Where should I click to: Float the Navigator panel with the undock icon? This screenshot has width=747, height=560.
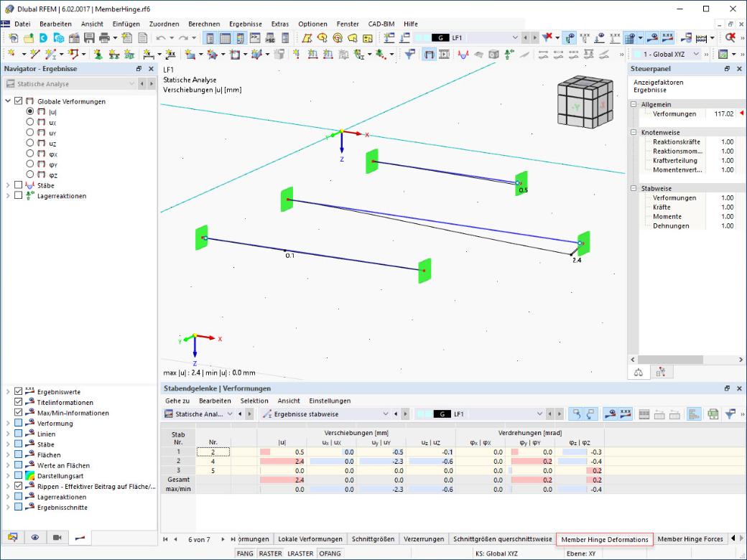pyautogui.click(x=139, y=69)
